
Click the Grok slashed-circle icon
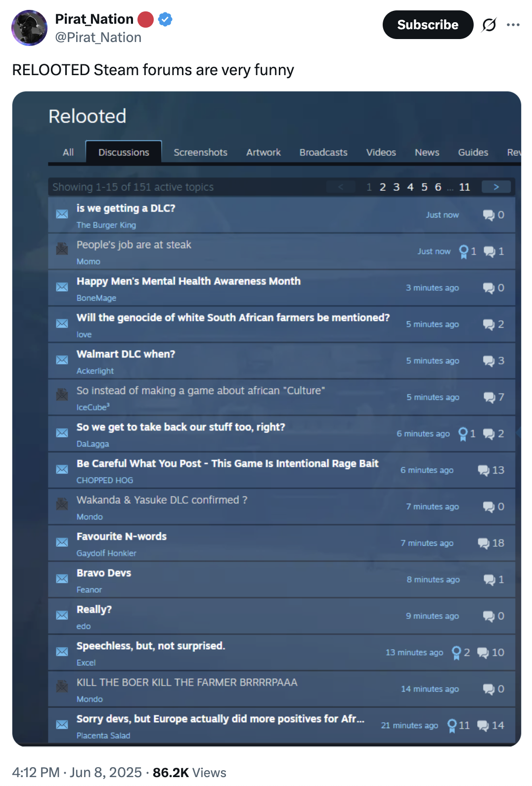coord(488,25)
